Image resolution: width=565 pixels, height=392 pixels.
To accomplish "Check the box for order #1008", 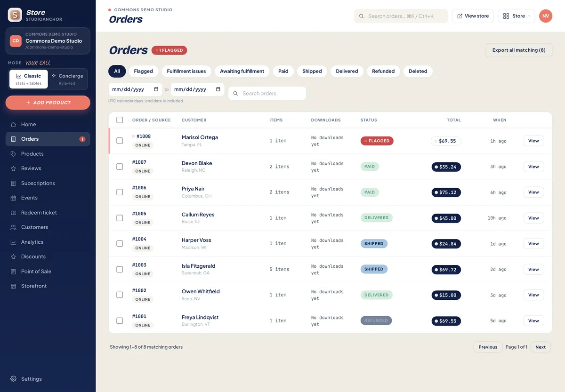I will (x=120, y=141).
